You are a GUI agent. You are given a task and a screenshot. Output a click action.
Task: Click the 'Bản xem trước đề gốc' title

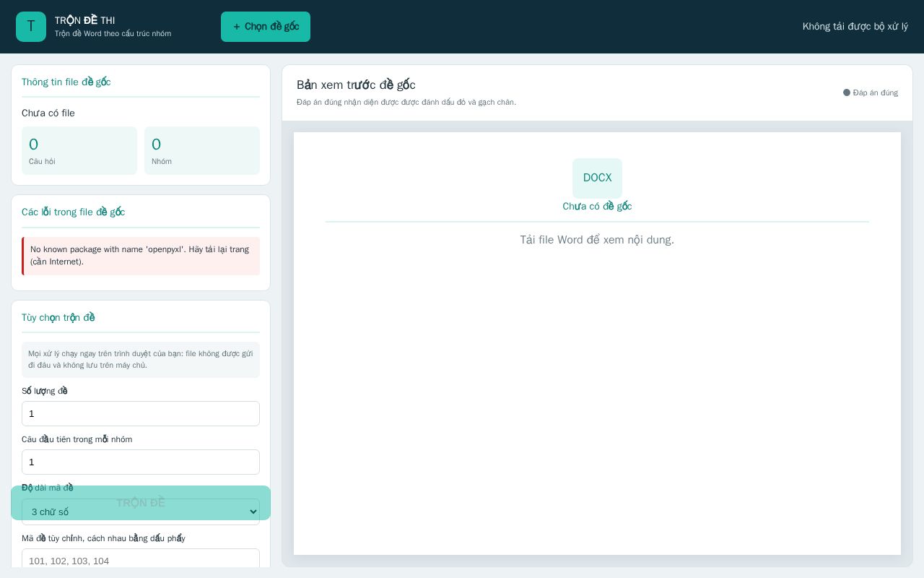(x=356, y=85)
